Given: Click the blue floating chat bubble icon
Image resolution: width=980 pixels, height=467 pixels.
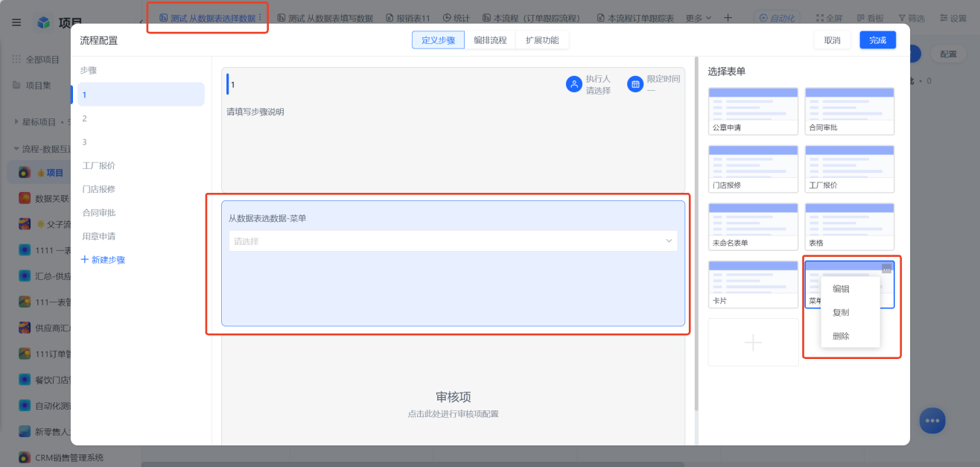Looking at the screenshot, I should [x=932, y=421].
